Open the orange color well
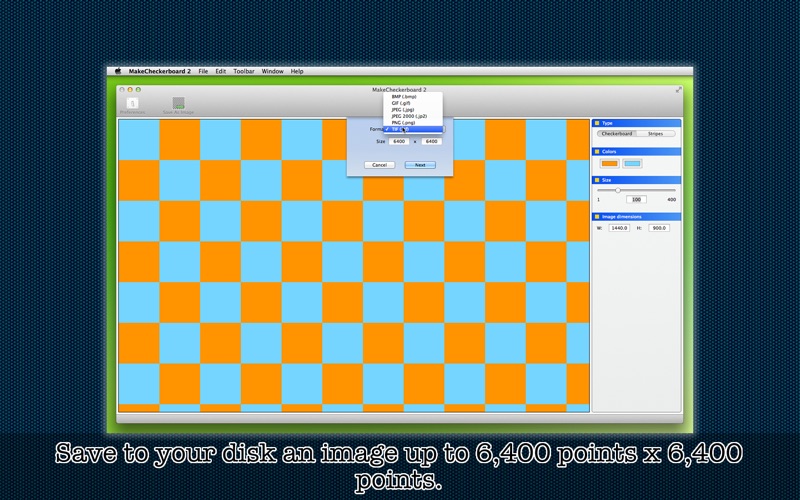Screen dimensions: 800x500 610,164
